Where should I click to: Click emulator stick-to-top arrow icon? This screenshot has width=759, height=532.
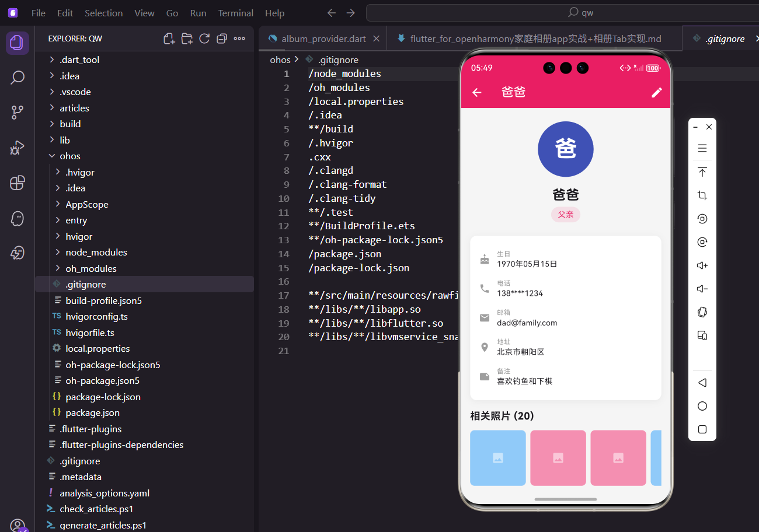click(x=702, y=172)
